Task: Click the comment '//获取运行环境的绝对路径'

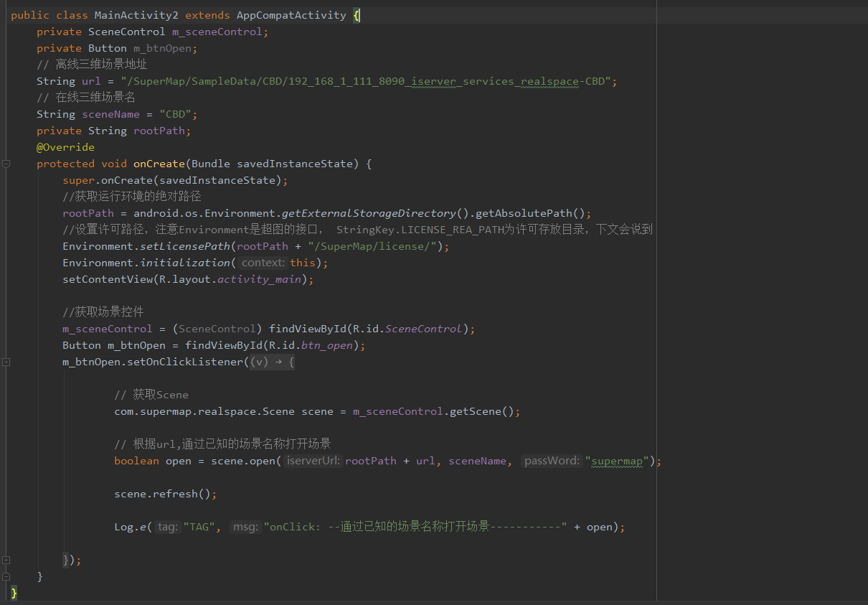Action: click(132, 197)
